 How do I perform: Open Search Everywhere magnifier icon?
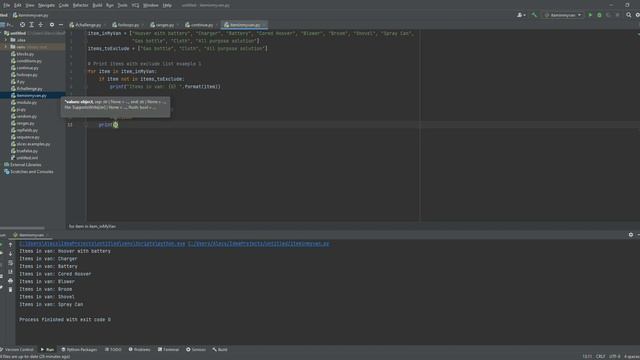coord(629,15)
